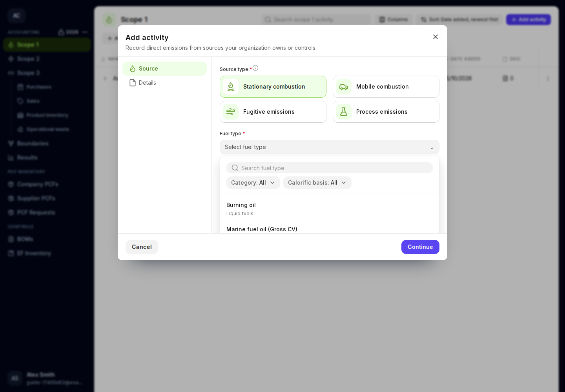565x392 pixels.
Task: Open Scope 2 in sidebar
Action: click(x=47, y=59)
